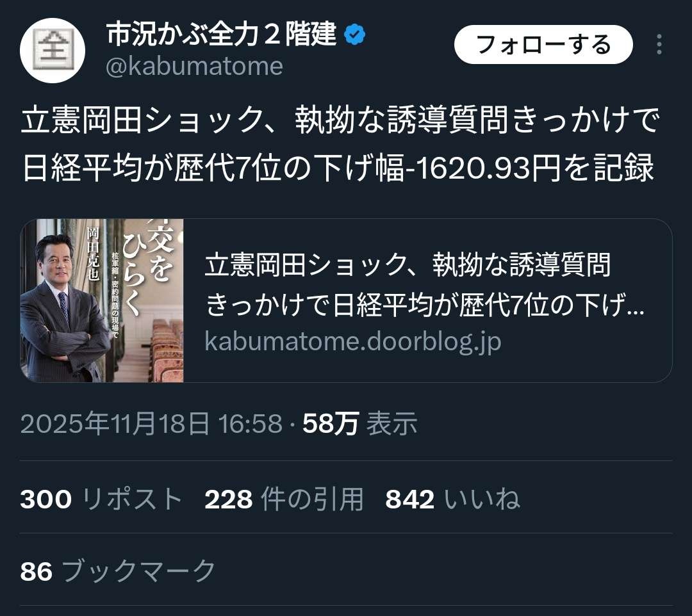This screenshot has width=692, height=616.
Task: Open the three-dot more options menu
Action: (x=659, y=45)
